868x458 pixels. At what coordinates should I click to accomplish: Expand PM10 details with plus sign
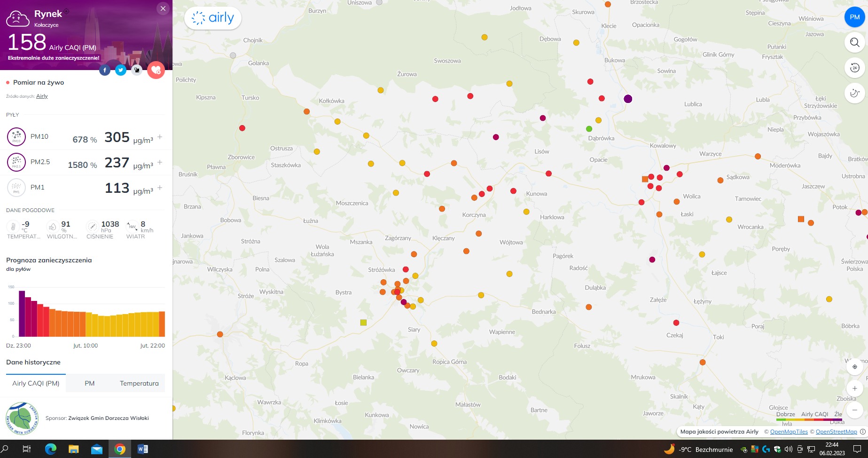pos(160,137)
